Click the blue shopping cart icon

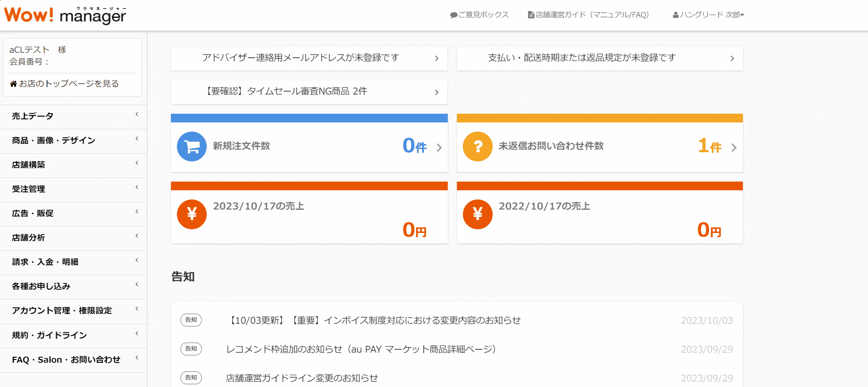(x=192, y=147)
